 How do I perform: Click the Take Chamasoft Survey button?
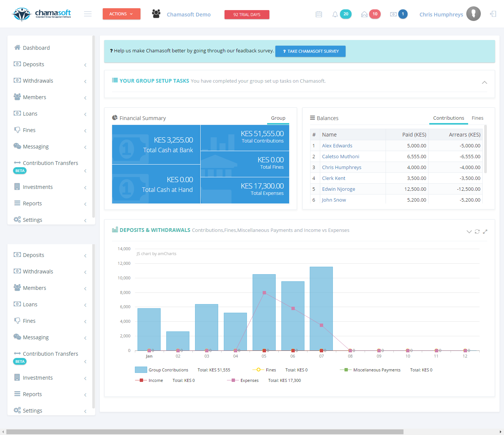point(310,51)
